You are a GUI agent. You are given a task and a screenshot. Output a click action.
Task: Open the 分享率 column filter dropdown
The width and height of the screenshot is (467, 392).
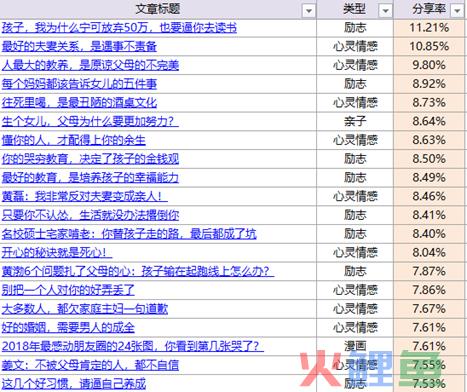pyautogui.click(x=457, y=11)
